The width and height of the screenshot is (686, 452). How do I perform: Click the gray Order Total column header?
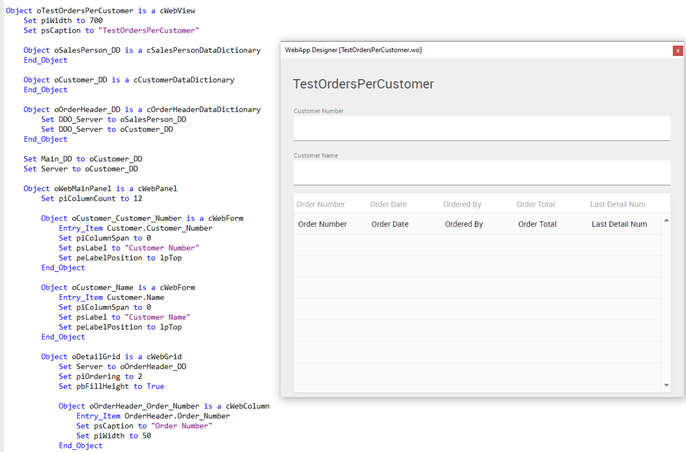coord(535,204)
